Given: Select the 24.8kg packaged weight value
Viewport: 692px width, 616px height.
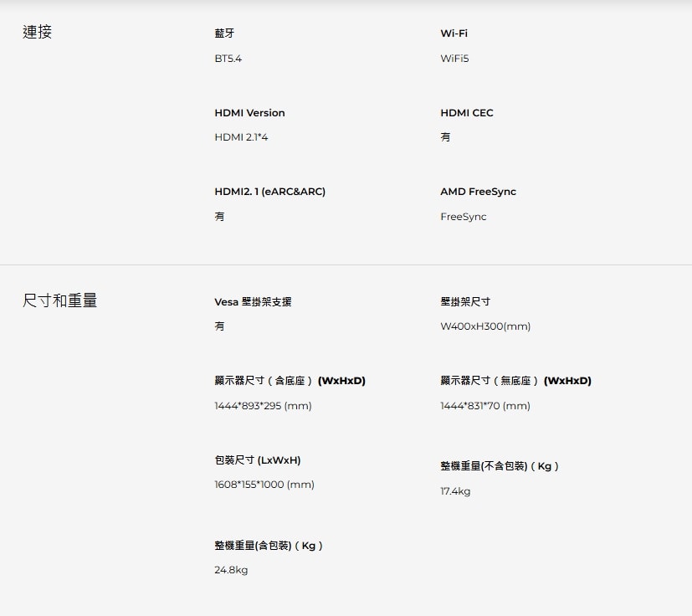Looking at the screenshot, I should coord(231,570).
